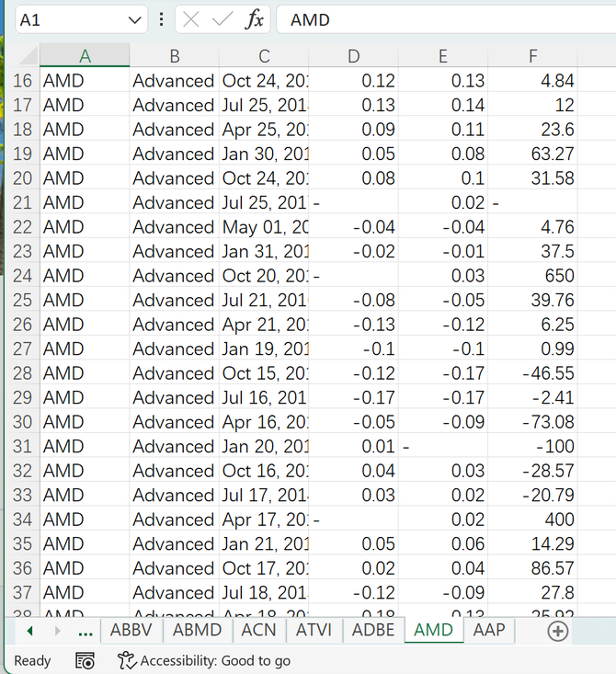This screenshot has height=674, width=616.
Task: Select row 37 header
Action: 22,592
